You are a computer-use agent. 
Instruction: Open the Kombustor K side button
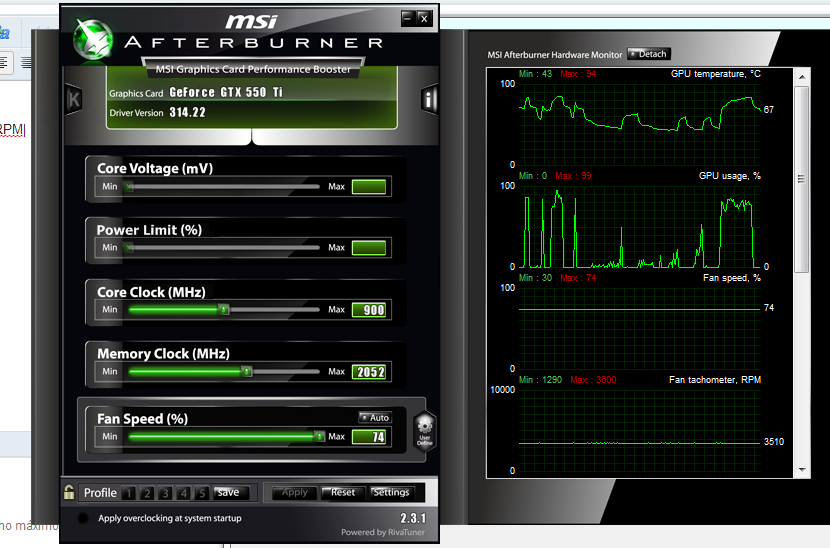[74, 99]
